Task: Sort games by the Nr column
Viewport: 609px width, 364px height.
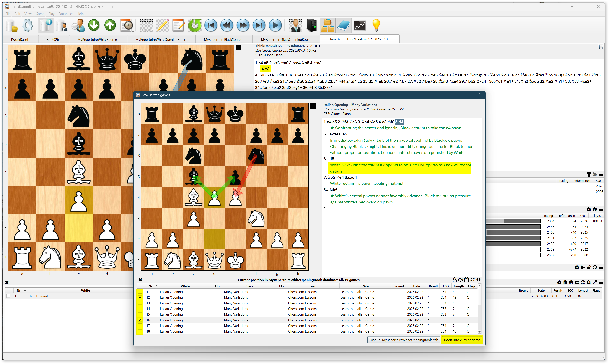Action: click(x=150, y=286)
